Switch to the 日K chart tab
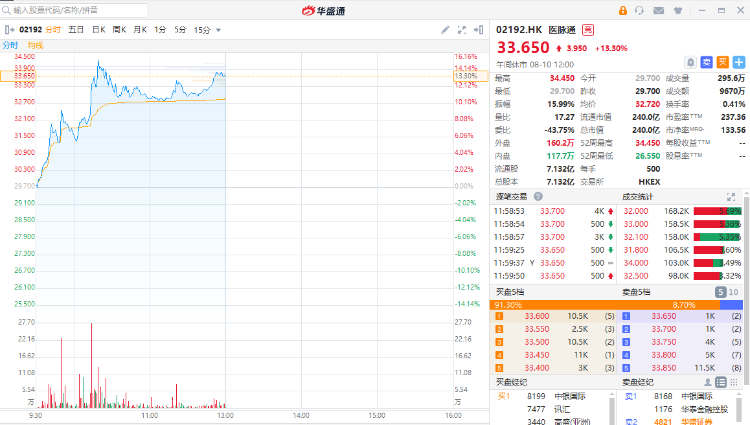 click(99, 30)
